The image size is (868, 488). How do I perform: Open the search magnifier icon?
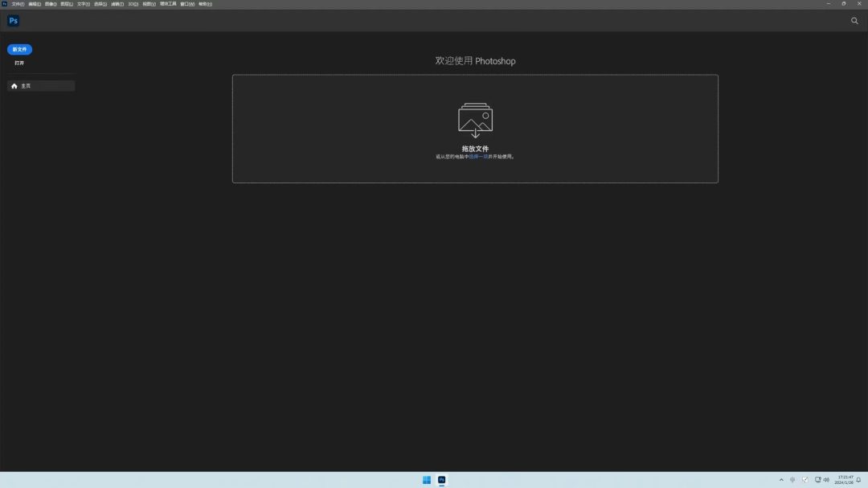pyautogui.click(x=854, y=20)
